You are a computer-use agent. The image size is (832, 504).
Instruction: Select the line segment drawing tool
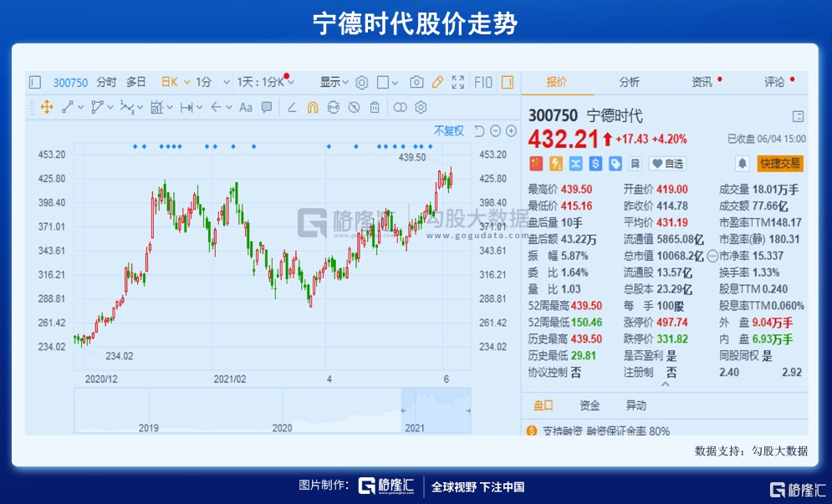tap(68, 108)
